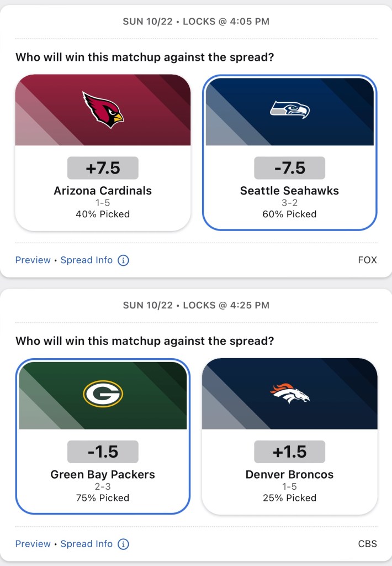
Task: Open Spread Info link for Cardinals-Seahawks matchup
Action: (x=86, y=260)
